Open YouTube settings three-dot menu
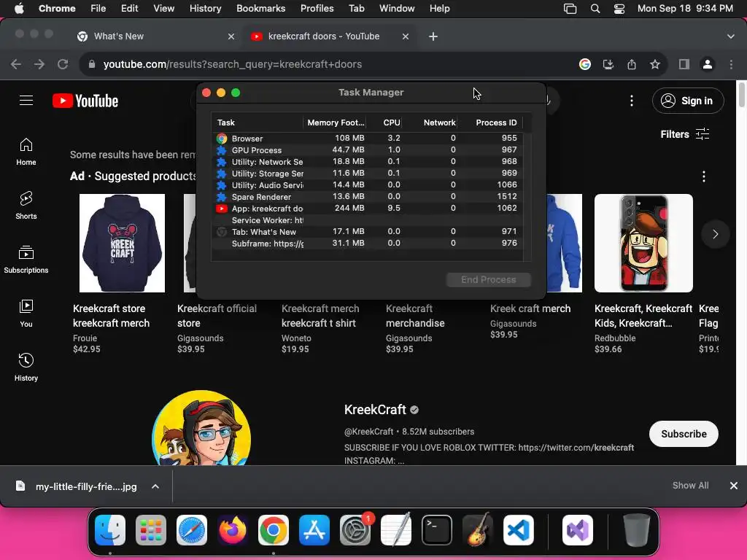Viewport: 747px width, 560px height. [632, 101]
